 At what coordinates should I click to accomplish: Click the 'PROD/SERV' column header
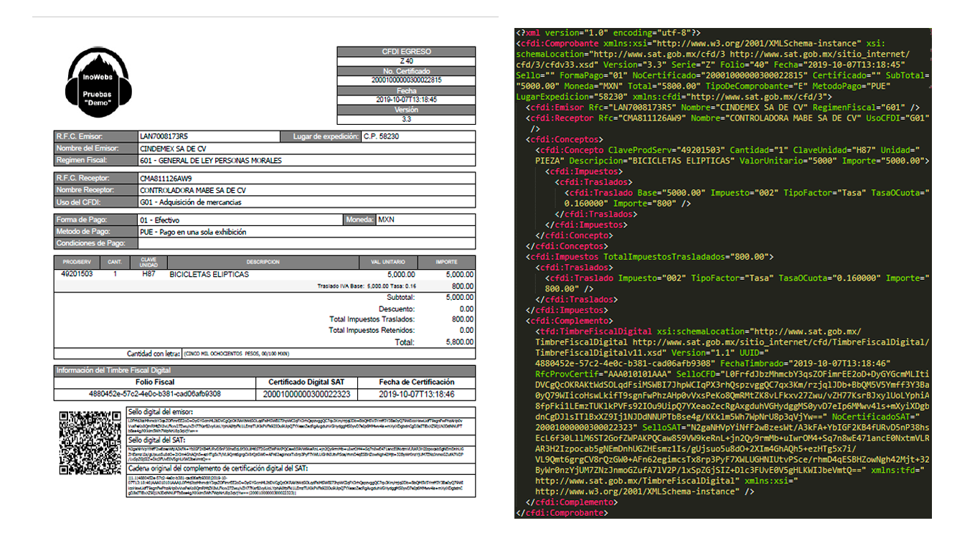[76, 262]
